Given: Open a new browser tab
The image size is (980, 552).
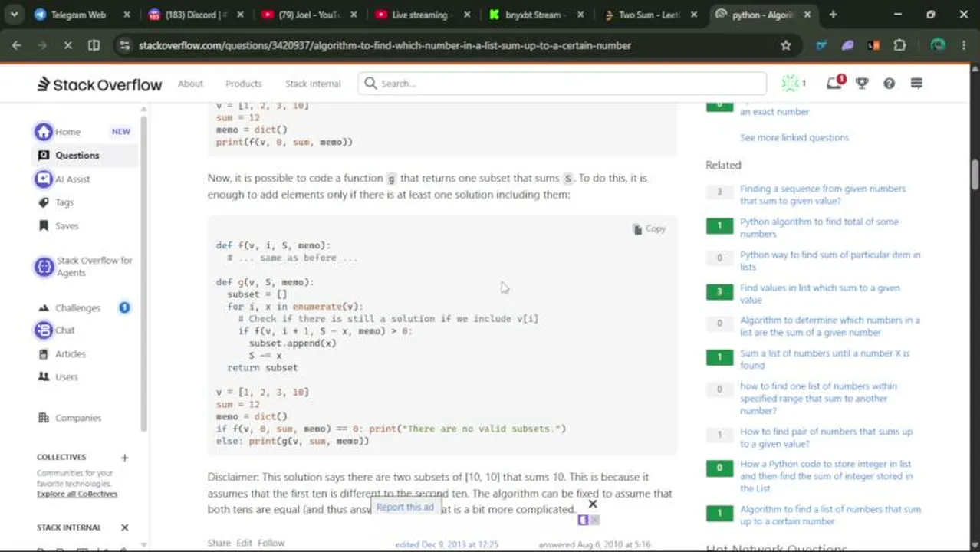Looking at the screenshot, I should click(x=833, y=15).
